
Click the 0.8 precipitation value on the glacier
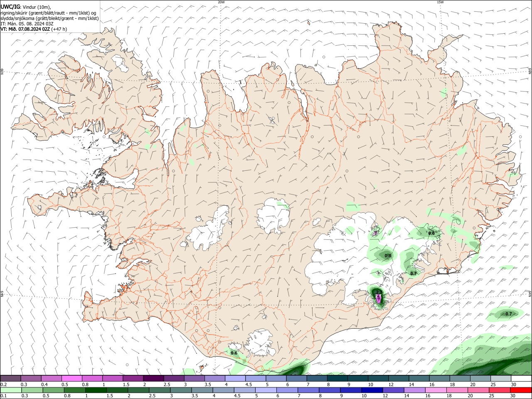(x=388, y=256)
